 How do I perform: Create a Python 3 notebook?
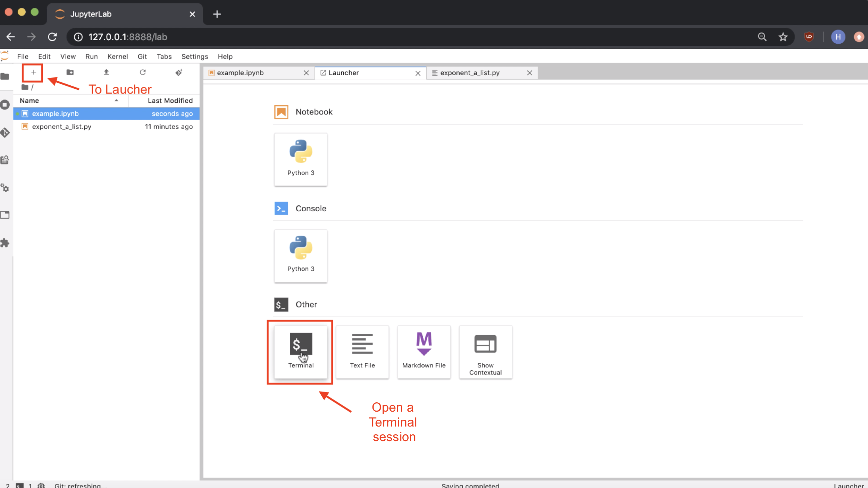pos(301,159)
